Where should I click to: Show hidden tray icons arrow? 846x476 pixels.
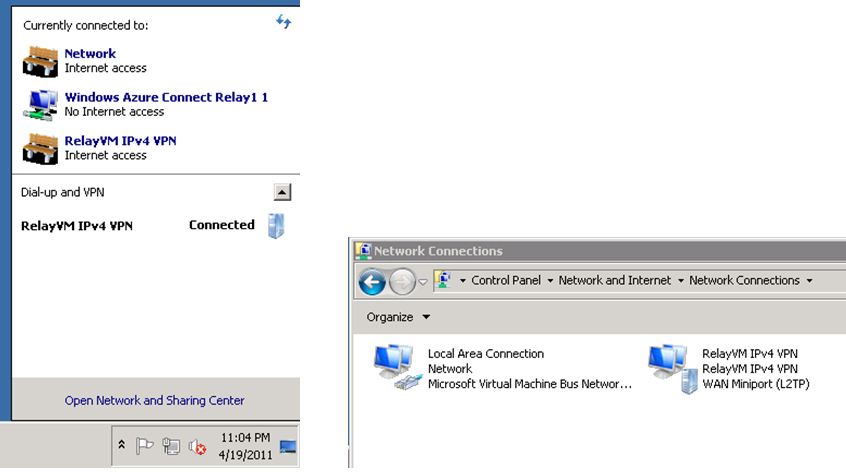coord(122,445)
